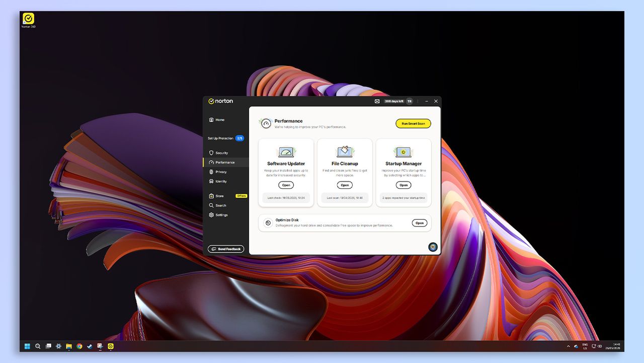Image resolution: width=644 pixels, height=363 pixels.
Task: Click the Startup Manager title
Action: [x=404, y=164]
